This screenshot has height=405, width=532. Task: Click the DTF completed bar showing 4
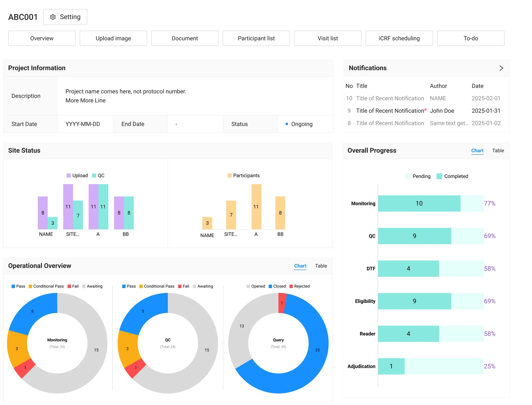(408, 268)
